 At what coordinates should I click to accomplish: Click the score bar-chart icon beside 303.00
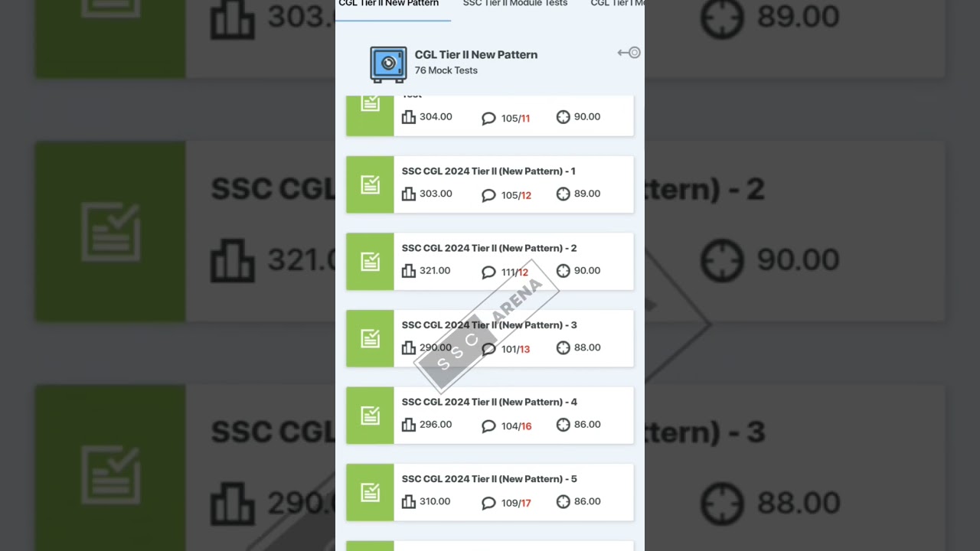coord(409,194)
